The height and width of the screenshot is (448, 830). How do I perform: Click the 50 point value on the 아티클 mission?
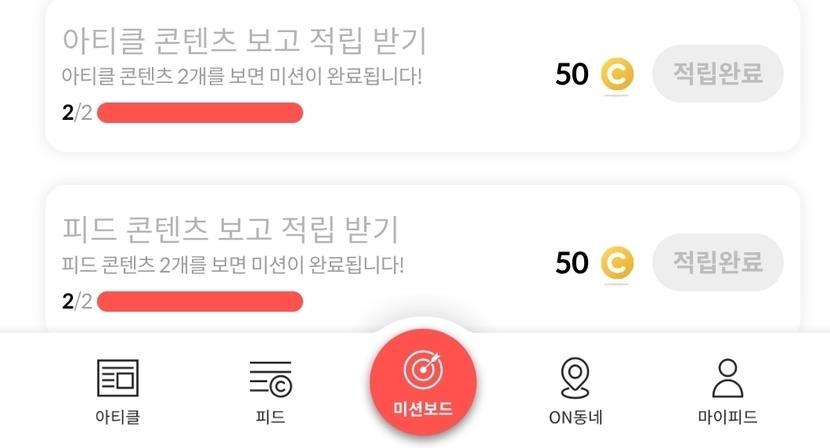572,75
